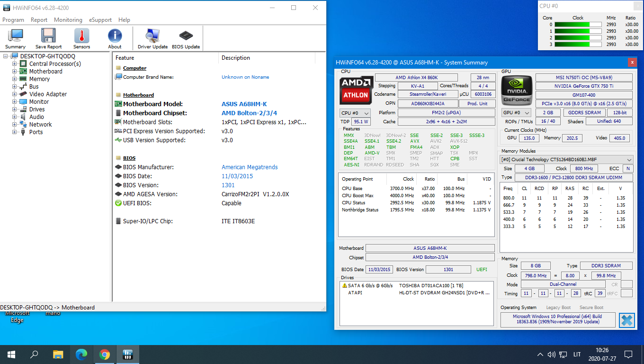Expand the Central Processor(s) tree node
Viewport: 644px width, 364px height.
pos(15,64)
